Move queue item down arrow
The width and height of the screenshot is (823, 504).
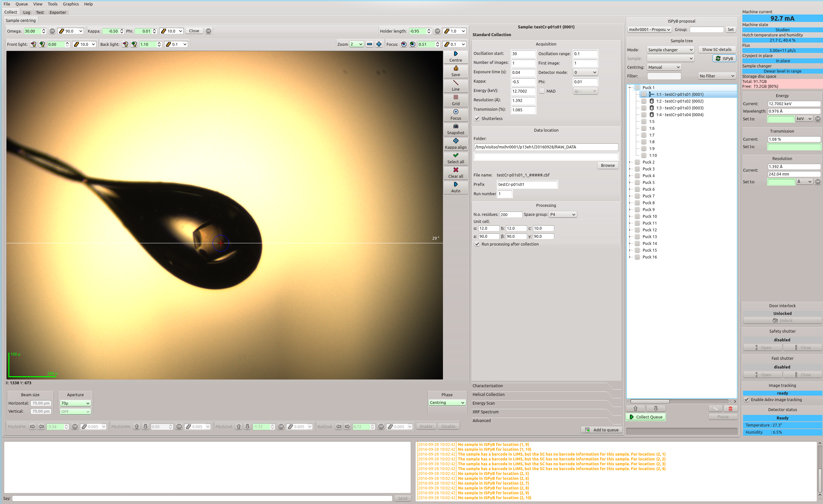click(x=656, y=408)
